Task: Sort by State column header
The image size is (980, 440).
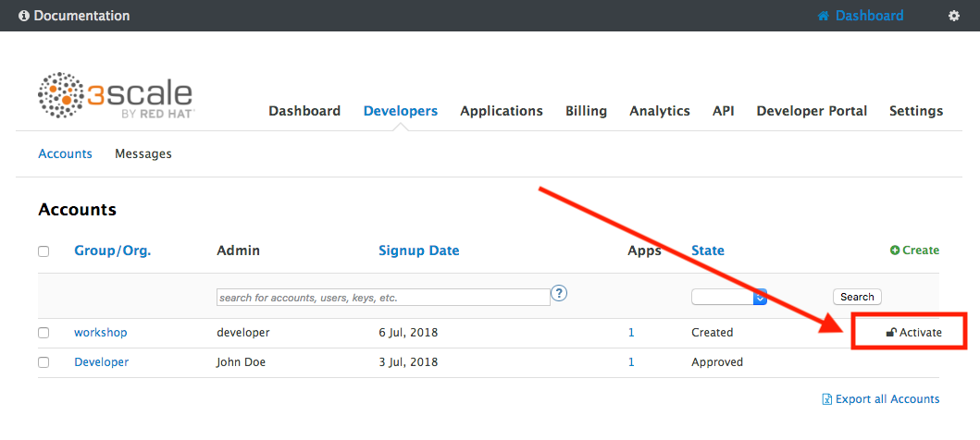Action: pyautogui.click(x=708, y=251)
